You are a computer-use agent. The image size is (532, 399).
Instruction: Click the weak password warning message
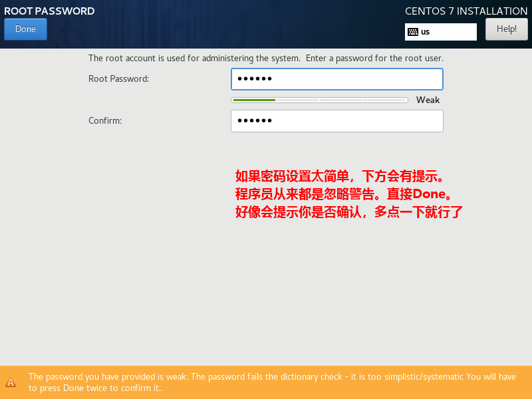click(272, 382)
